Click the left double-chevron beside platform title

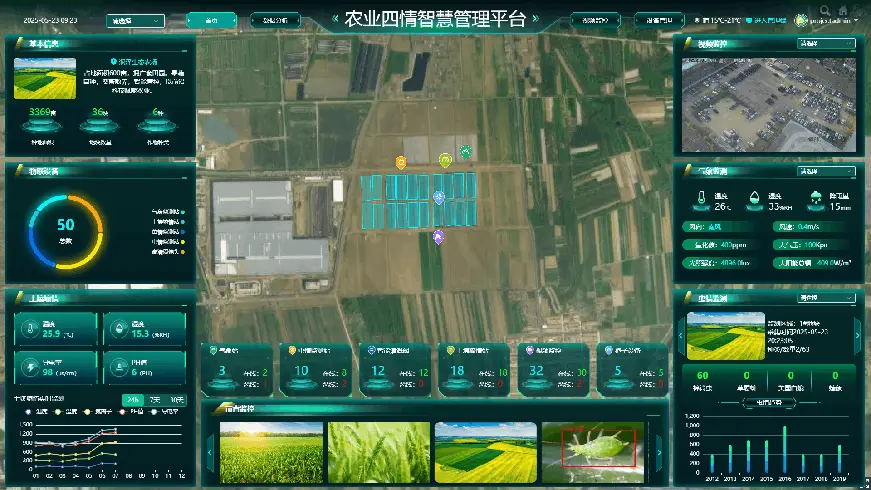pyautogui.click(x=335, y=18)
